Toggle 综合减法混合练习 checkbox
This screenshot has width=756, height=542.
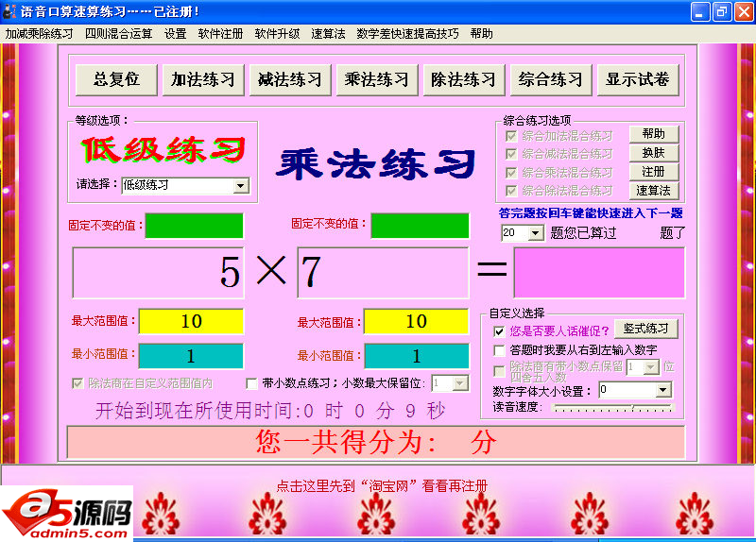click(x=510, y=154)
